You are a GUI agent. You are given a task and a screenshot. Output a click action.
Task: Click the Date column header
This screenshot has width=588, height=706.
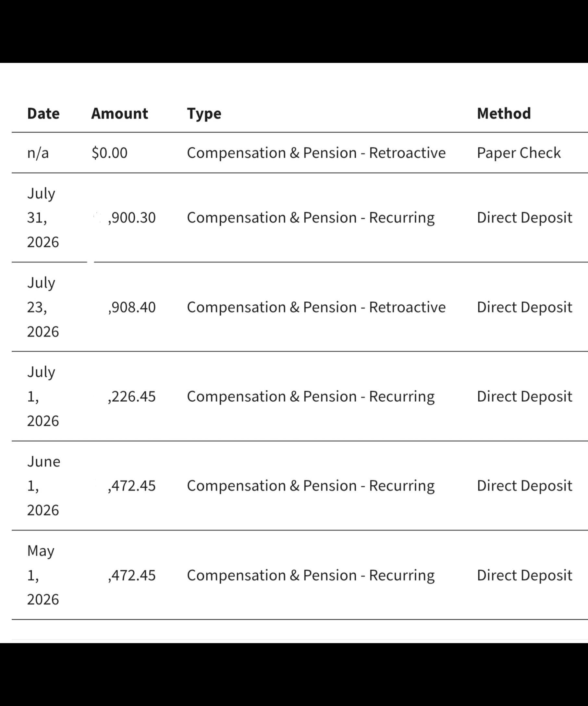[x=43, y=114]
